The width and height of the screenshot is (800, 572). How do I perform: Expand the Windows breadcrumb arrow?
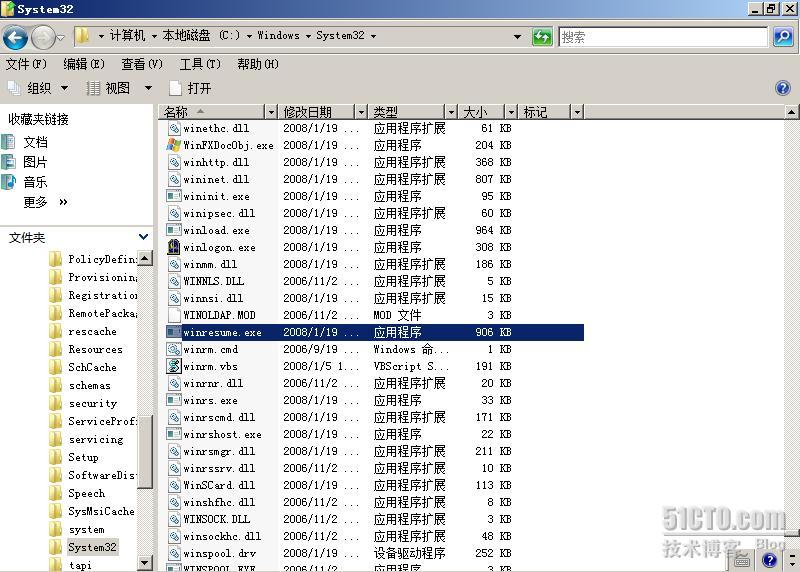308,36
